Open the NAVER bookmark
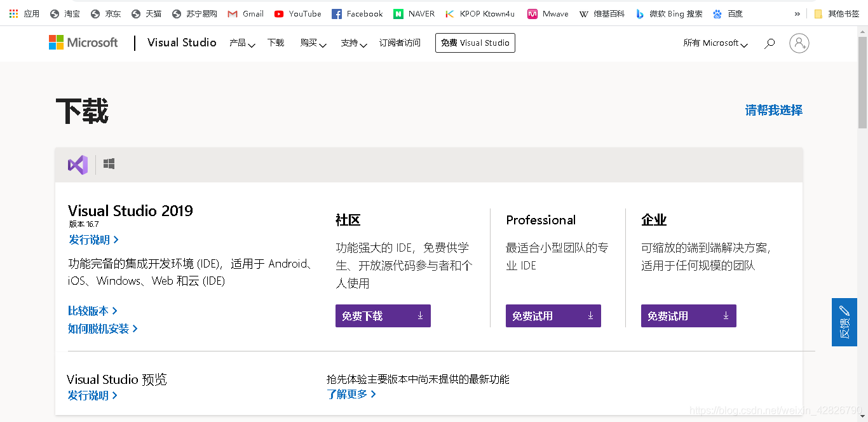 point(414,13)
